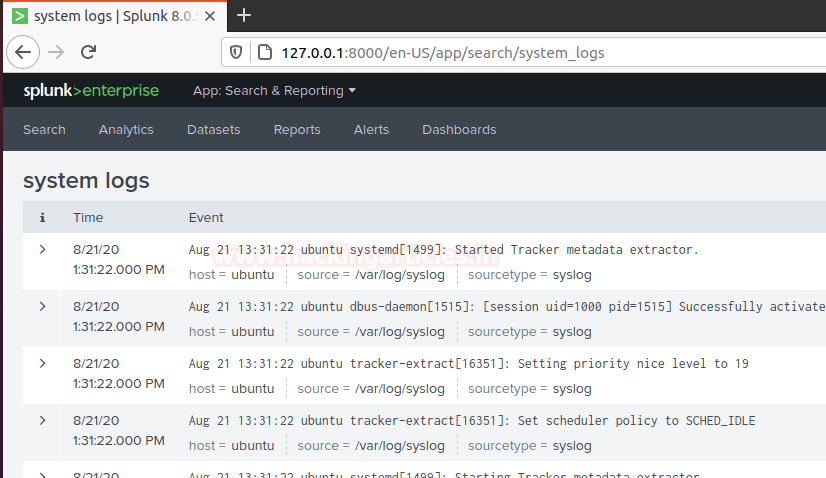This screenshot has width=826, height=478.
Task: Switch to the Datasets tab
Action: point(213,130)
